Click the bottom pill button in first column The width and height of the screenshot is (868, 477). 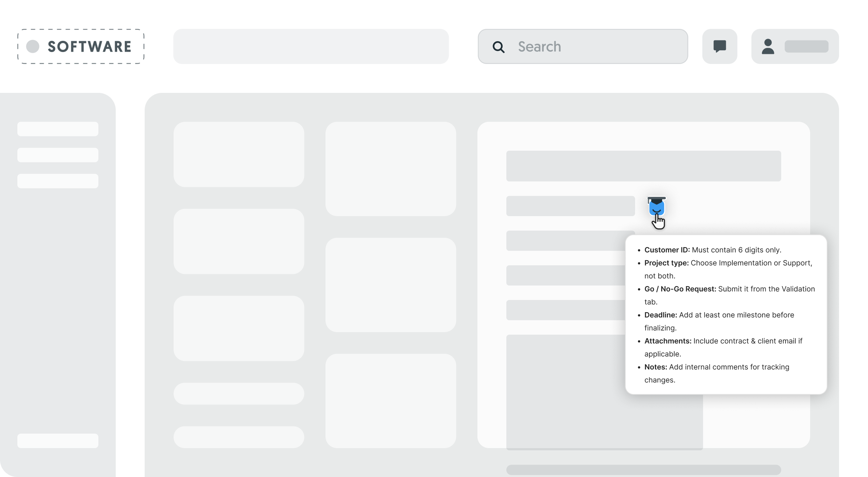[239, 437]
